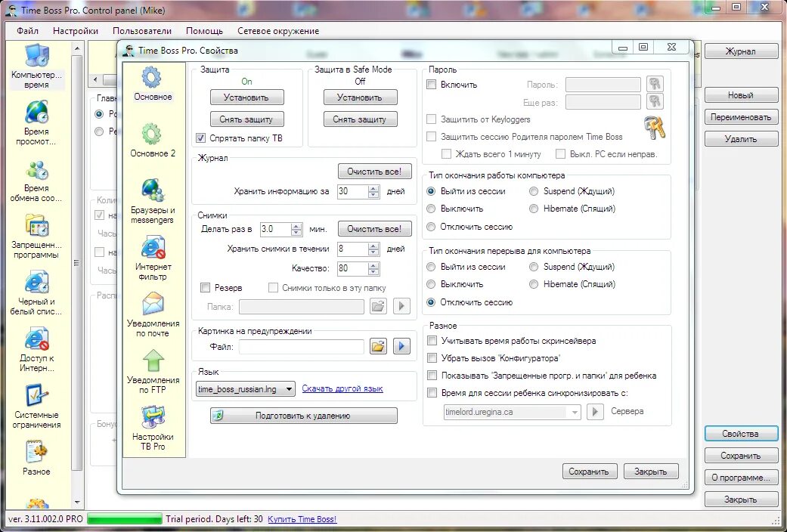This screenshot has height=532, width=787.
Task: Enable Спрятать папку TB checkbox
Action: coord(201,138)
